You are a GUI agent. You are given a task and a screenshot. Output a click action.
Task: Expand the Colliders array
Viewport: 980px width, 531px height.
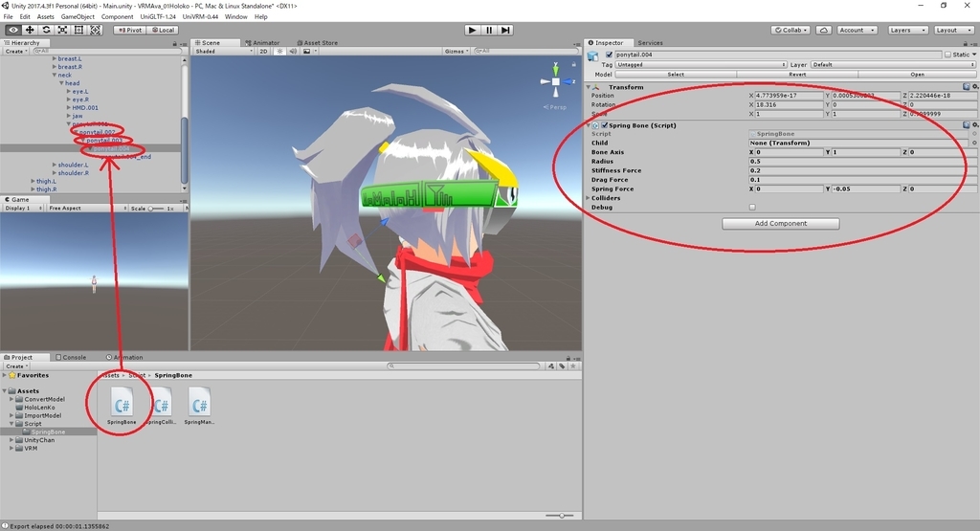point(588,198)
